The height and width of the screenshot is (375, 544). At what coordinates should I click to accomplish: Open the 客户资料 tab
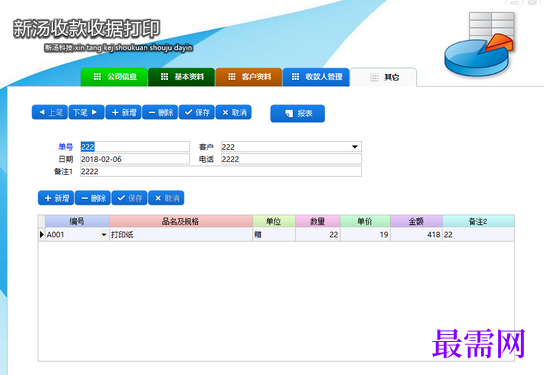249,77
